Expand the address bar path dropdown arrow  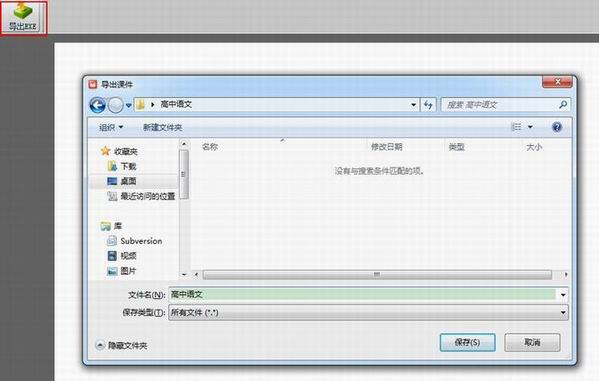coord(413,105)
